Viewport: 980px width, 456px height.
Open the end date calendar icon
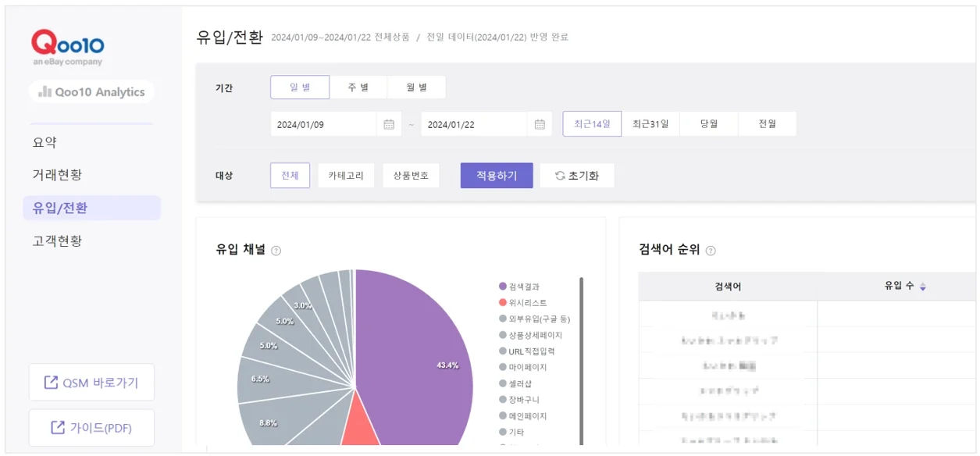pyautogui.click(x=540, y=124)
